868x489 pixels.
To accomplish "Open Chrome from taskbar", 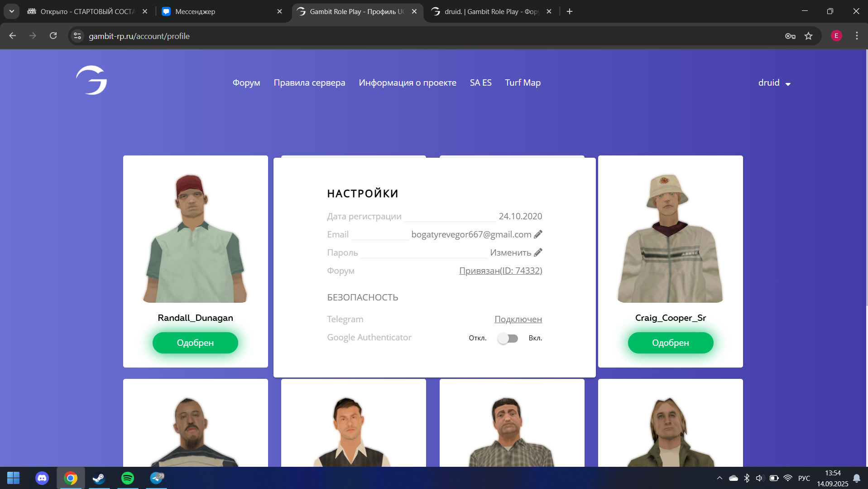I will [71, 478].
